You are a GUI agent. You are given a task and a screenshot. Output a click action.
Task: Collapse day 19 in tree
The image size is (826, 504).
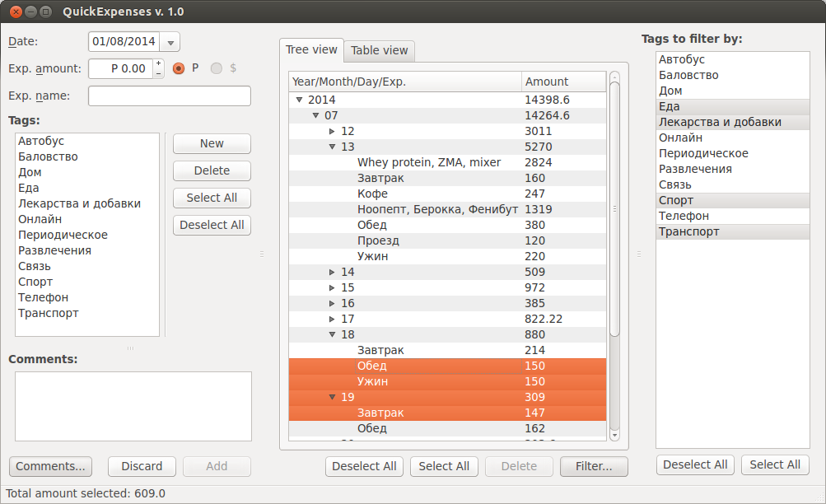point(332,397)
